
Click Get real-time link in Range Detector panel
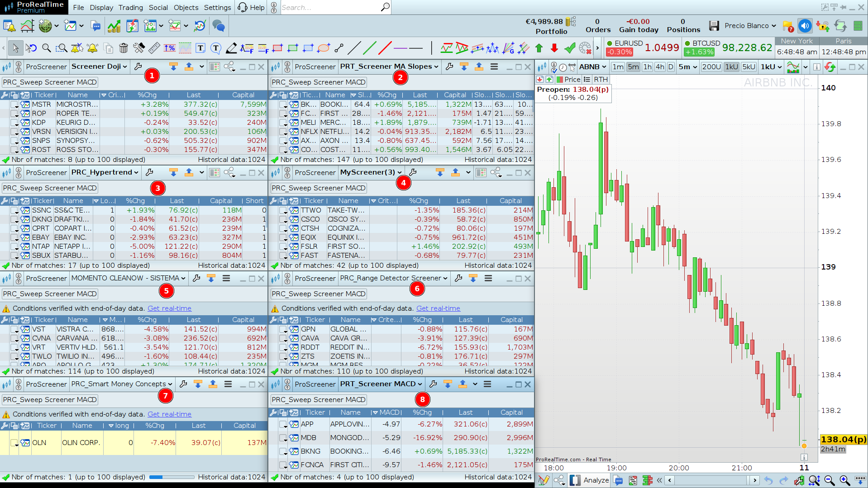tap(438, 308)
